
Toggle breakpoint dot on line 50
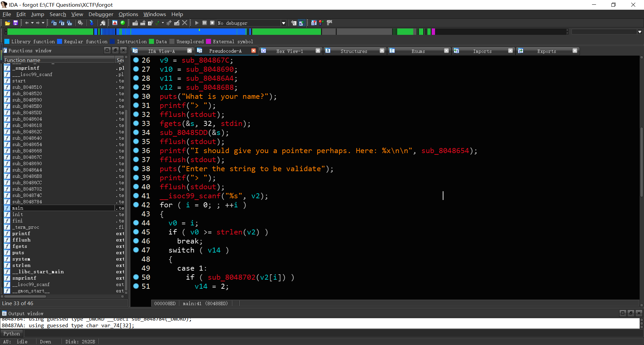tap(136, 277)
